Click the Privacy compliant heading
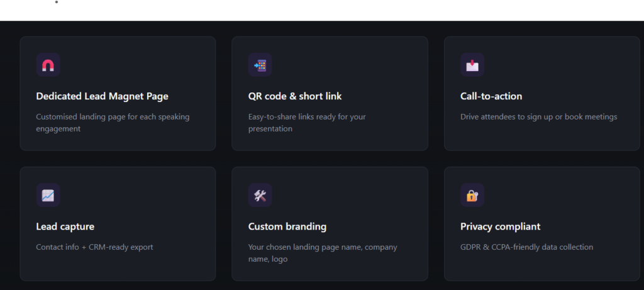Image resolution: width=644 pixels, height=290 pixels. point(500,226)
